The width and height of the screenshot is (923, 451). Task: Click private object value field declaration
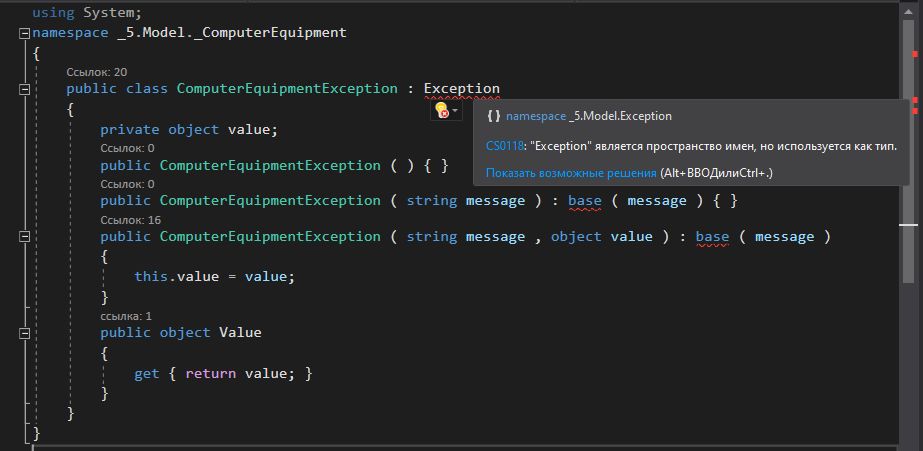[188, 130]
